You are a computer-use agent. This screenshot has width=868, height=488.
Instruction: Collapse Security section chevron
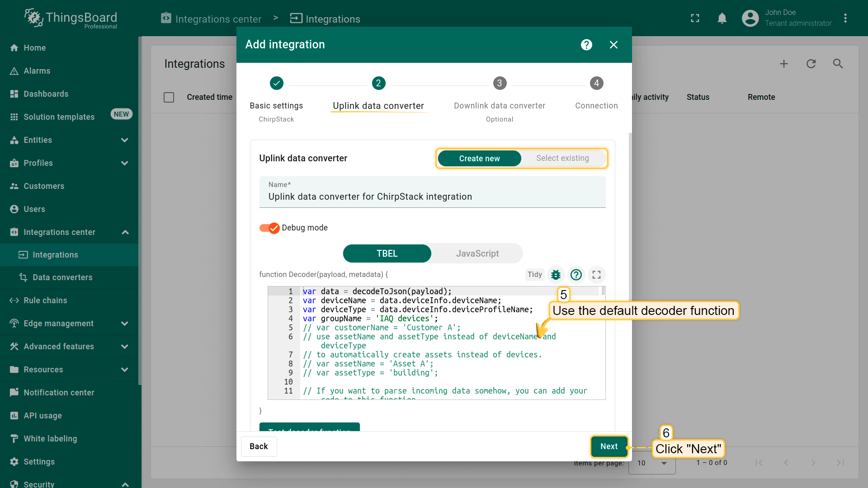[x=125, y=484]
